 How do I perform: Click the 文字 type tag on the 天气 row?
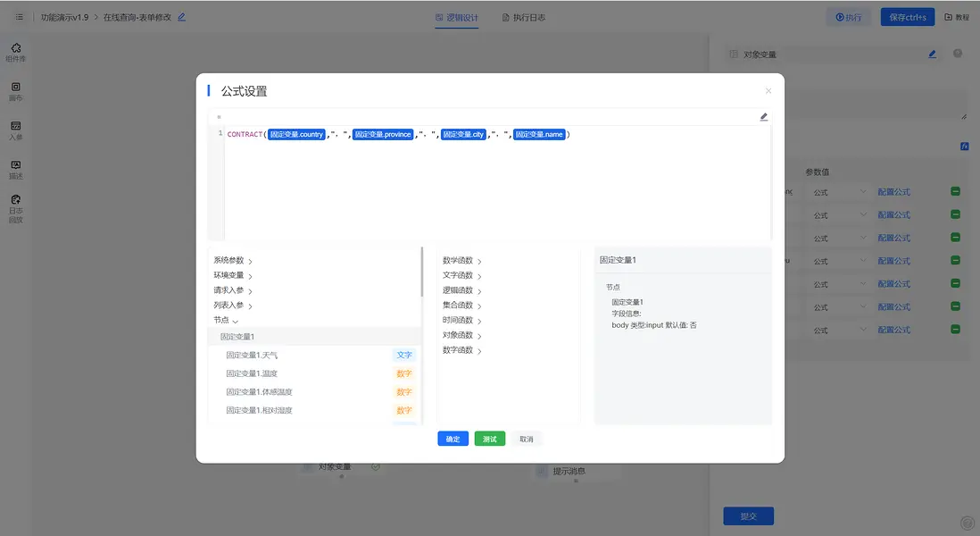(x=404, y=355)
